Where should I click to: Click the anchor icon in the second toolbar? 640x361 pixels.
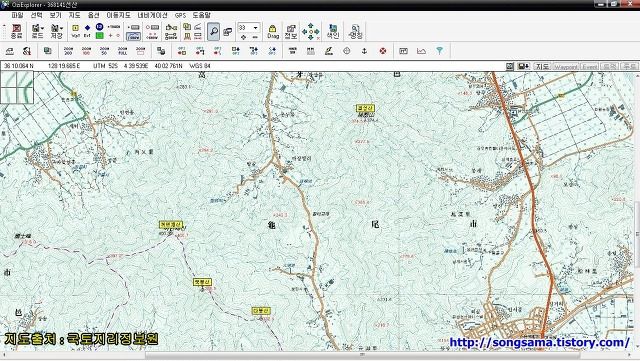[x=364, y=51]
